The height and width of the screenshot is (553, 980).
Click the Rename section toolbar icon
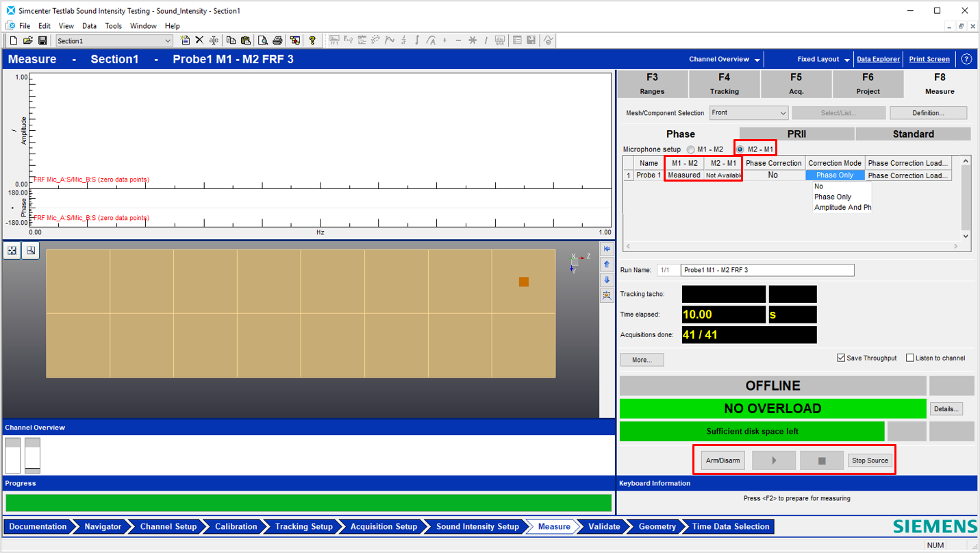coord(214,41)
